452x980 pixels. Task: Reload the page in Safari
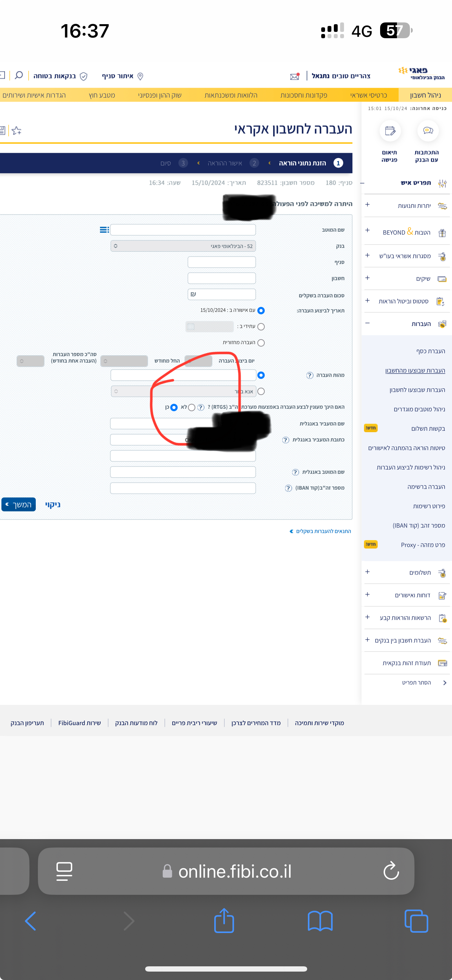[x=391, y=871]
